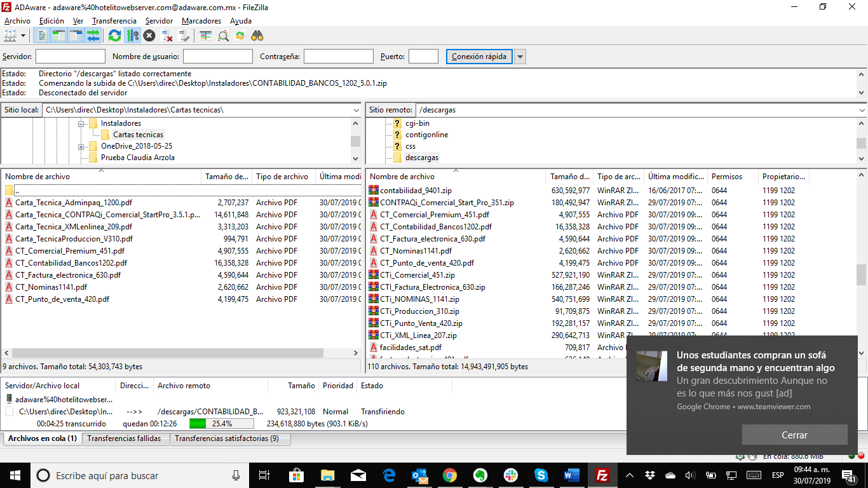Cancel the current operation with the X icon
The width and height of the screenshot is (868, 488).
149,36
